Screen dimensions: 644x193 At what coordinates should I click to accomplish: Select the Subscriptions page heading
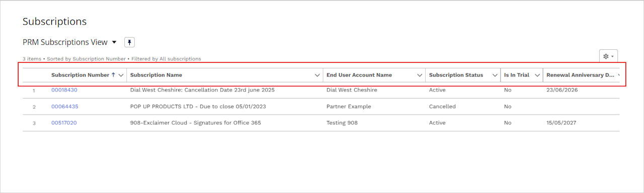coord(55,22)
